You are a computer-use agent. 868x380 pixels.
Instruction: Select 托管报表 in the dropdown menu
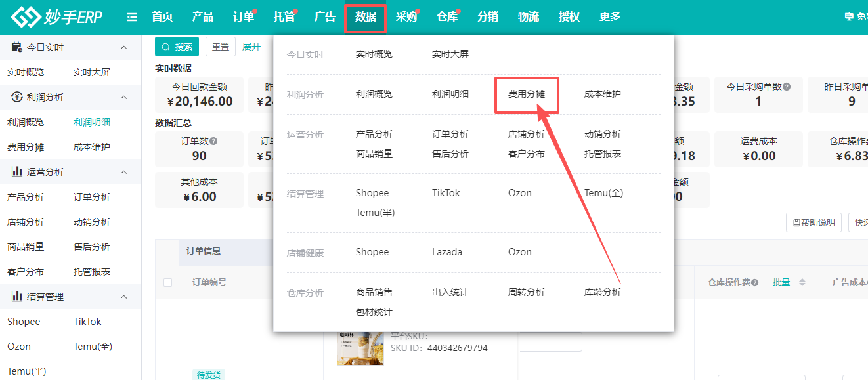coord(603,154)
